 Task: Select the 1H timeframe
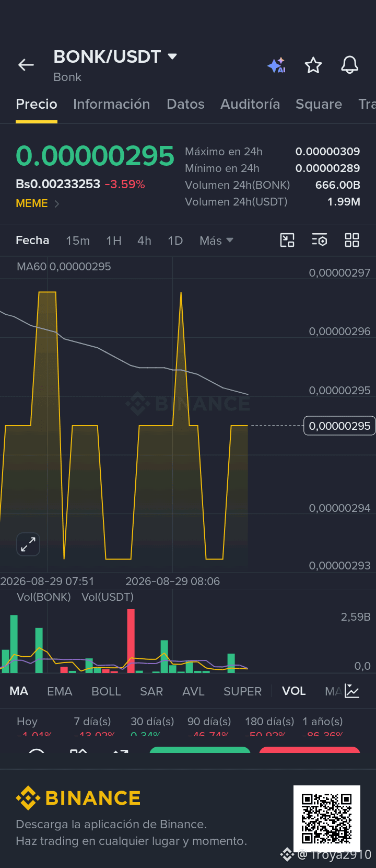[x=114, y=241]
